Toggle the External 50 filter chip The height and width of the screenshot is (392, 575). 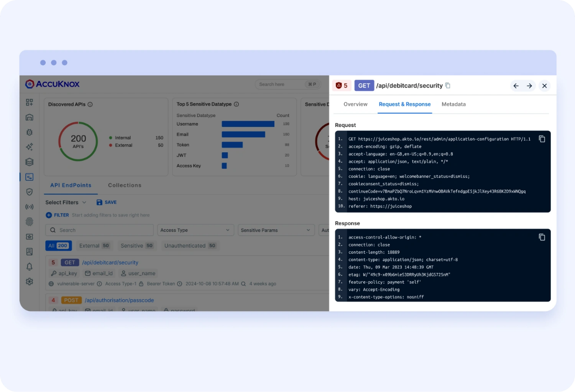point(94,245)
